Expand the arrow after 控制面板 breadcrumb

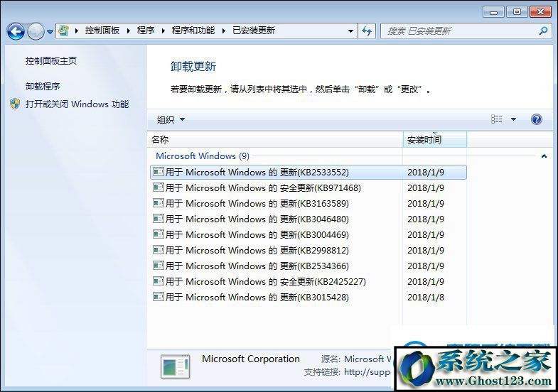click(129, 31)
